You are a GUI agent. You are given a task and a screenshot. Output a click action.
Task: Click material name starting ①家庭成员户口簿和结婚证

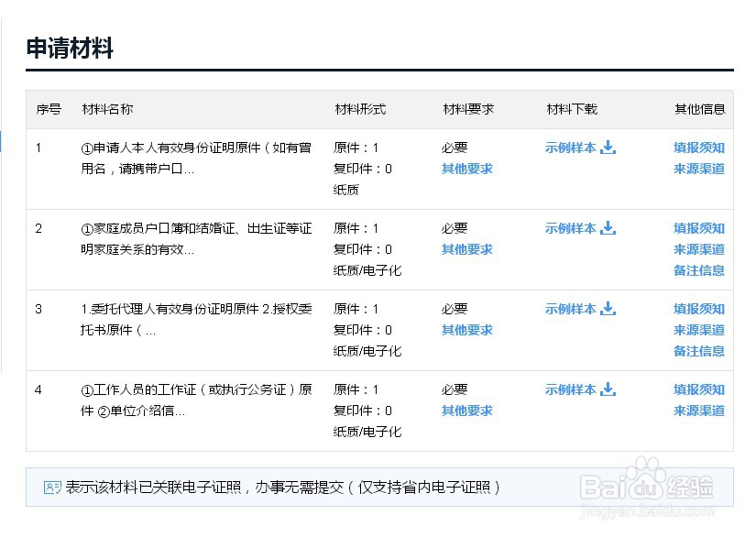[196, 238]
